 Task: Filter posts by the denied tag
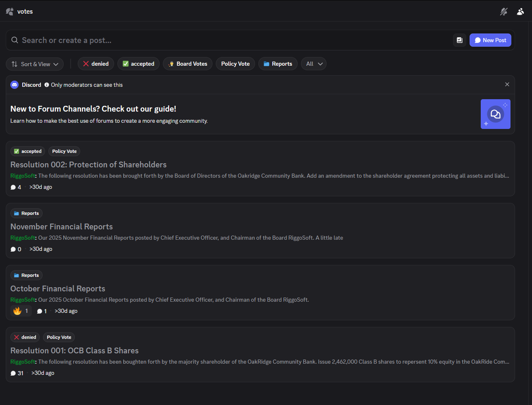[96, 64]
